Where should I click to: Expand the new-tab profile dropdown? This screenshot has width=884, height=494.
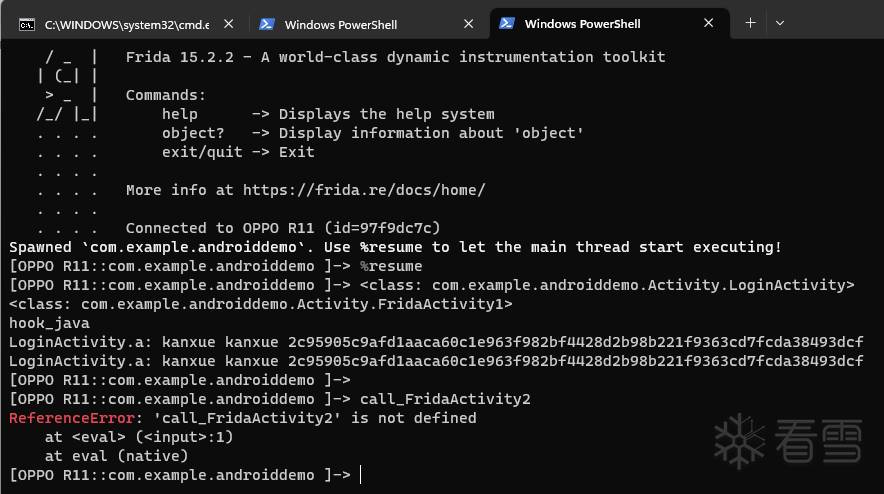coord(780,23)
